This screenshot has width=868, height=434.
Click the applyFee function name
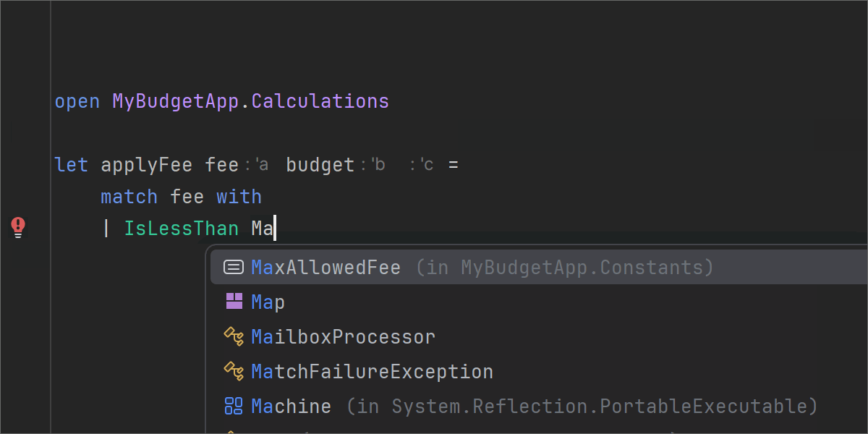pos(146,165)
